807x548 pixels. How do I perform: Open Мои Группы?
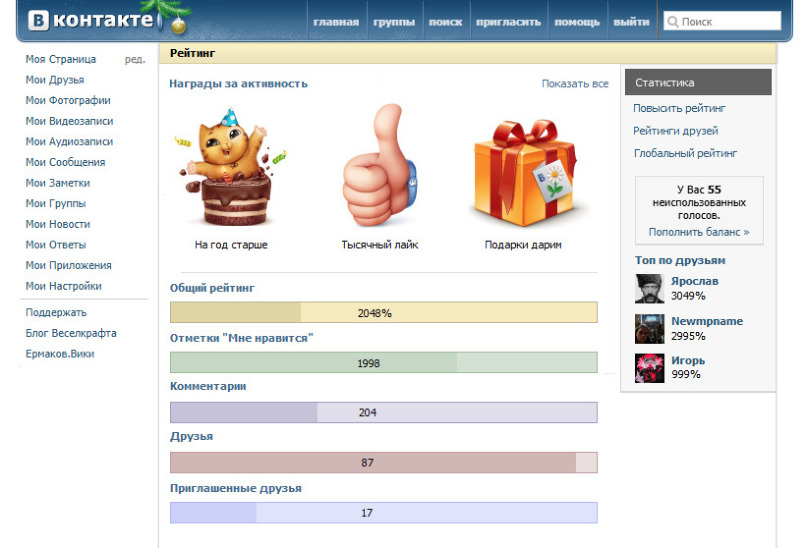[56, 203]
